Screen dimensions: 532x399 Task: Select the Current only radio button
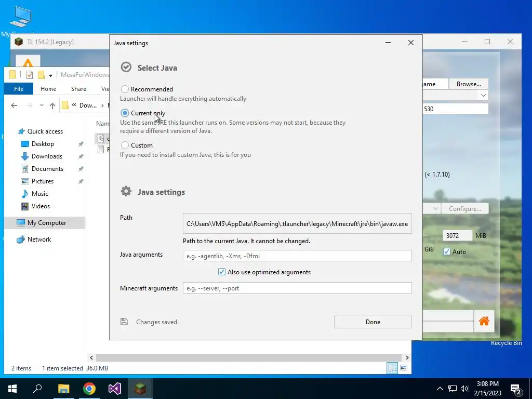click(x=125, y=113)
